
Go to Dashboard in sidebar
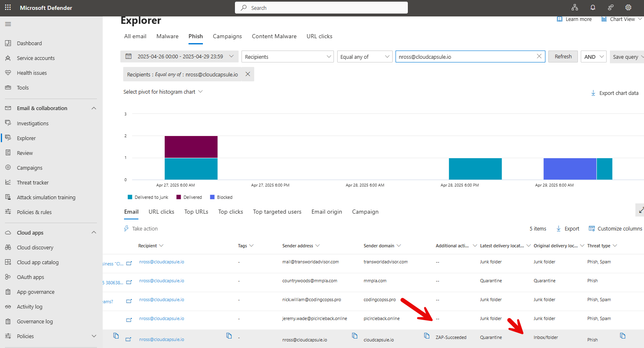pyautogui.click(x=29, y=43)
